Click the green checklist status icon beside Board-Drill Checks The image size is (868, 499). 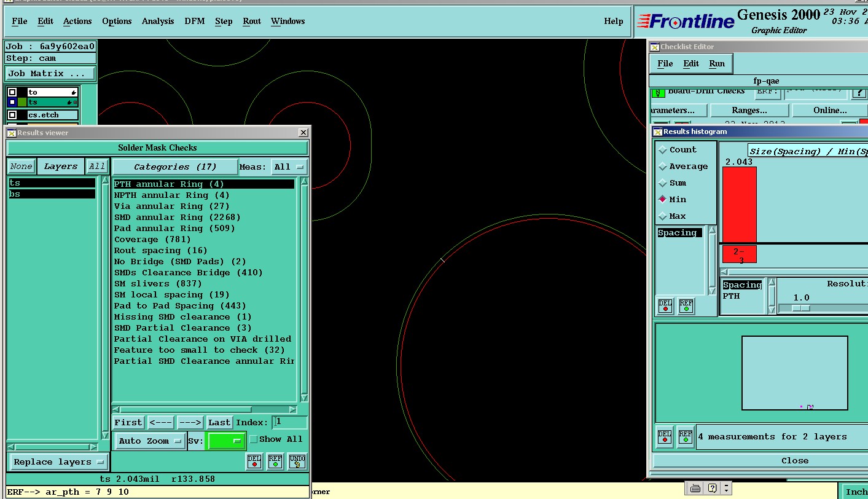click(x=659, y=93)
